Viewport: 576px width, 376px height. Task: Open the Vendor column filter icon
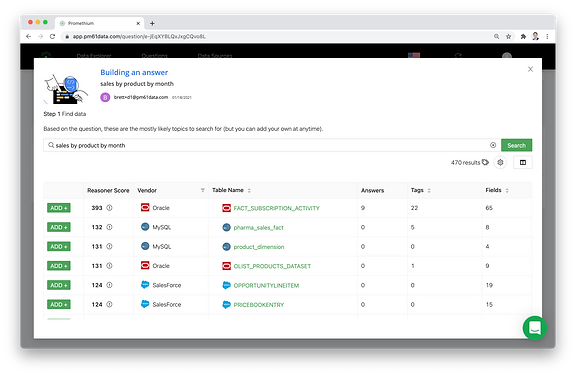203,190
